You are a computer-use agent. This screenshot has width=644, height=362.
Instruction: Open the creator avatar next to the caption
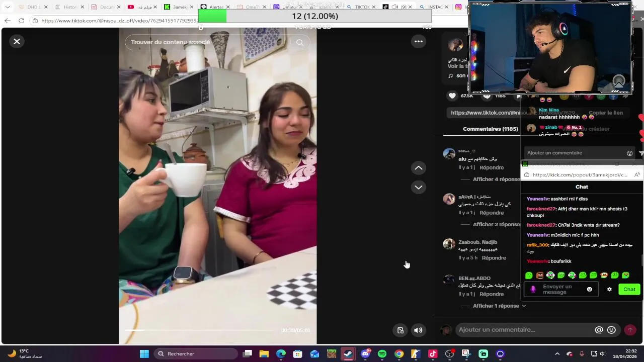(x=455, y=45)
